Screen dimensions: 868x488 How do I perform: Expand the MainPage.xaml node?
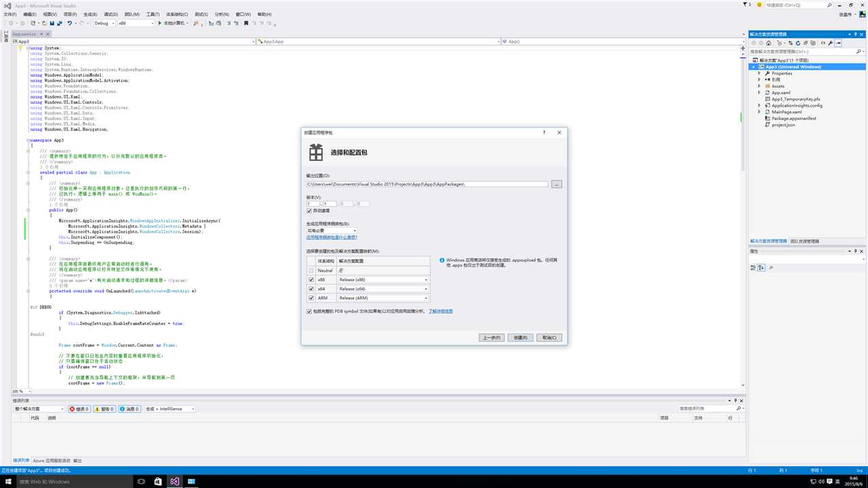coord(759,112)
